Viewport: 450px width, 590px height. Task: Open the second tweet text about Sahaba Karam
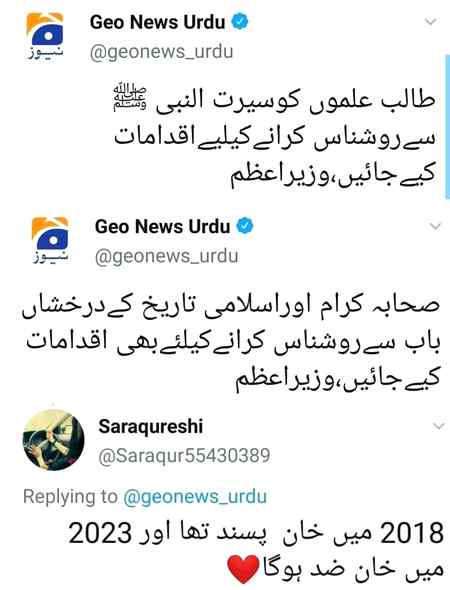pyautogui.click(x=231, y=344)
